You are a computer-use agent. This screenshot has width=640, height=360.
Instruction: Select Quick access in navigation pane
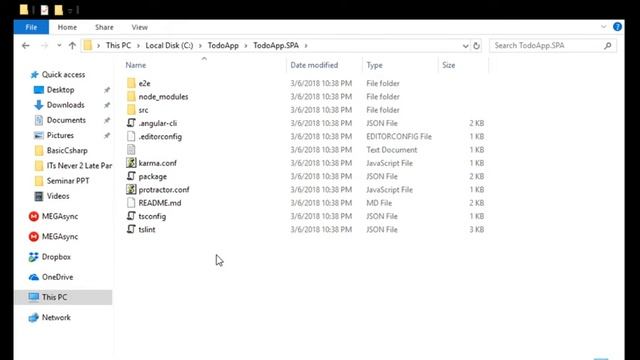coord(63,75)
